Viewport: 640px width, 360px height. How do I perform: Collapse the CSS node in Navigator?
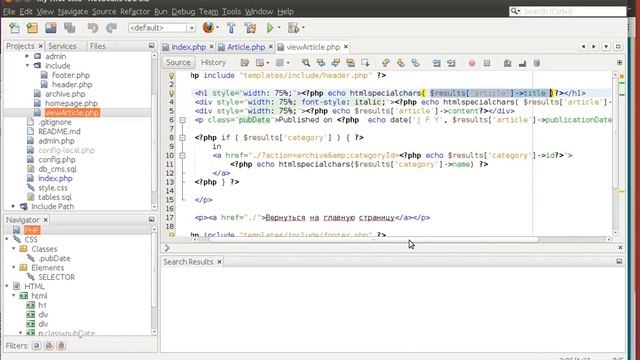point(7,239)
